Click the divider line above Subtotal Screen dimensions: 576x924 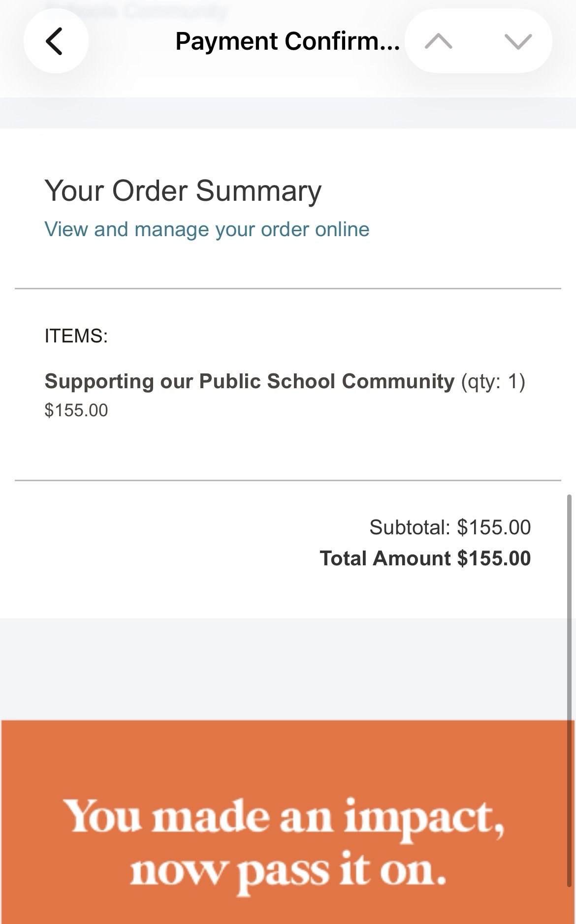click(x=288, y=480)
